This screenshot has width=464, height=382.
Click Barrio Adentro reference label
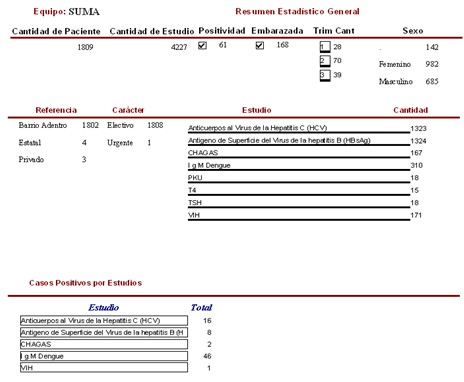click(43, 125)
